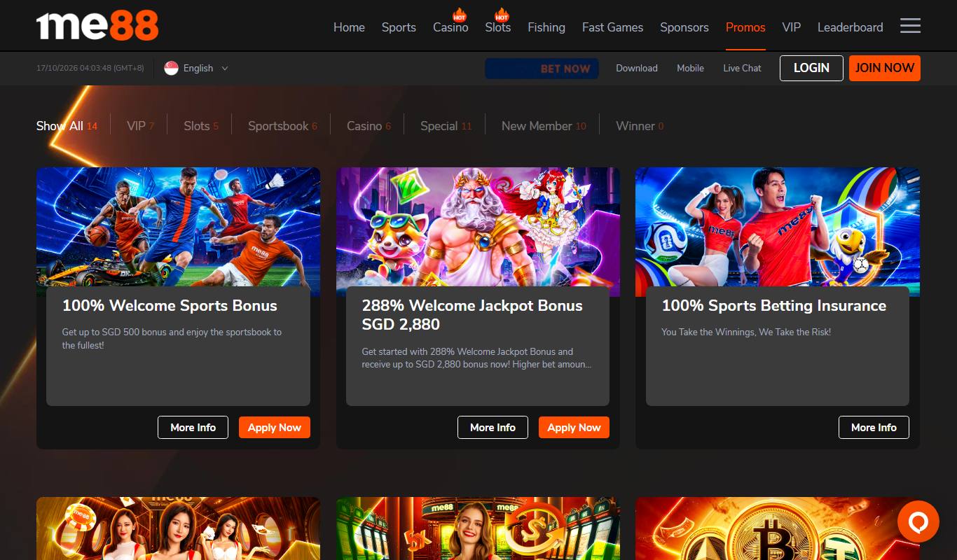This screenshot has height=560, width=957.
Task: Select the Special filter tab
Action: pyautogui.click(x=446, y=126)
